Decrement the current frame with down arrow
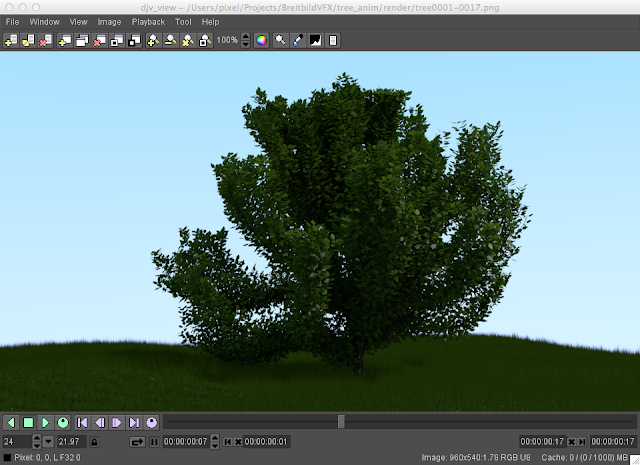The height and width of the screenshot is (465, 640). click(215, 445)
